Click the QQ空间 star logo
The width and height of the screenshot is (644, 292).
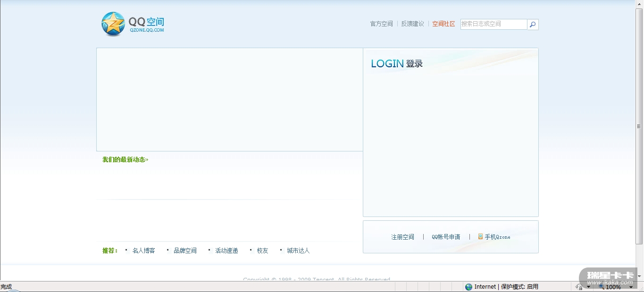(x=113, y=24)
